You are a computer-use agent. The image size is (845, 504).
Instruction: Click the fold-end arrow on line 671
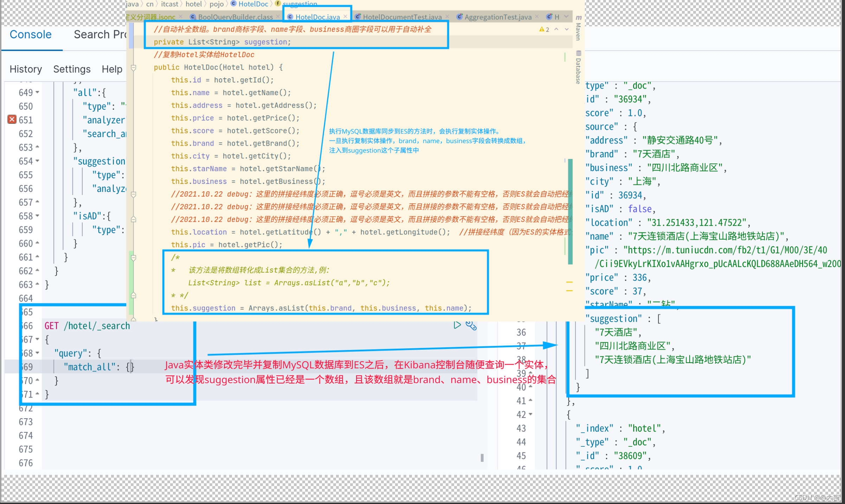(37, 394)
